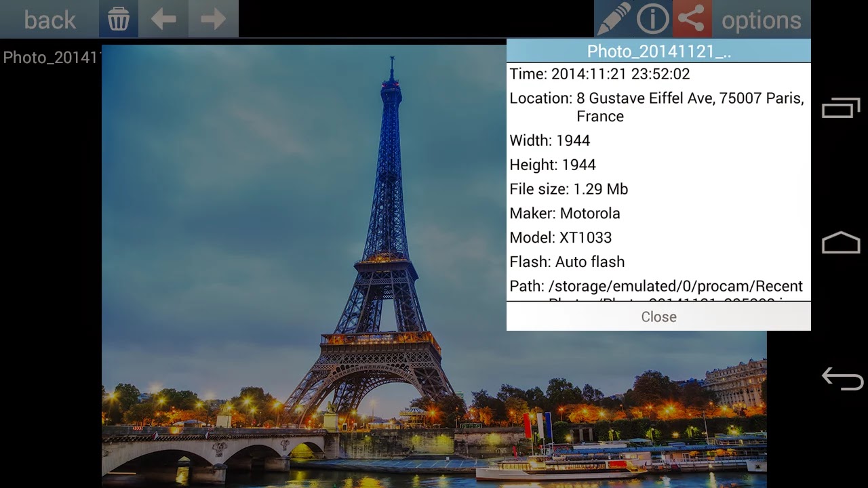Tap the Android back navigation button
This screenshot has height=488, width=868.
pyautogui.click(x=842, y=378)
